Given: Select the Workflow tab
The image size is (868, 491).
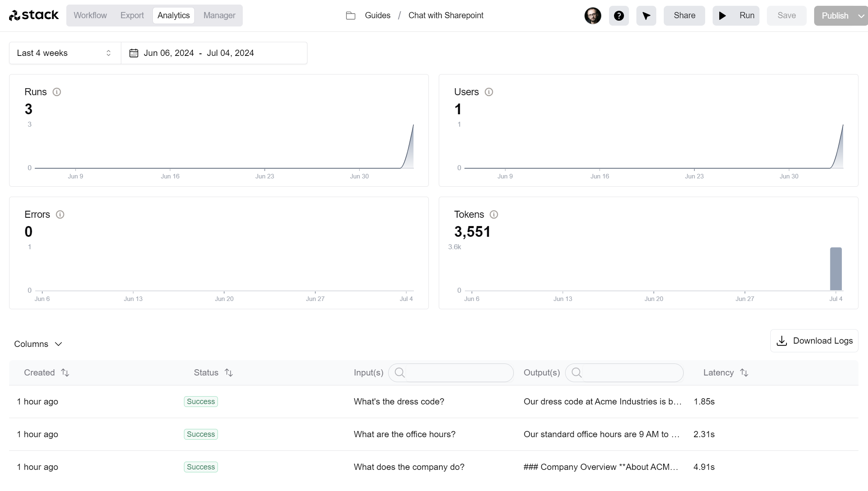Looking at the screenshot, I should point(90,15).
